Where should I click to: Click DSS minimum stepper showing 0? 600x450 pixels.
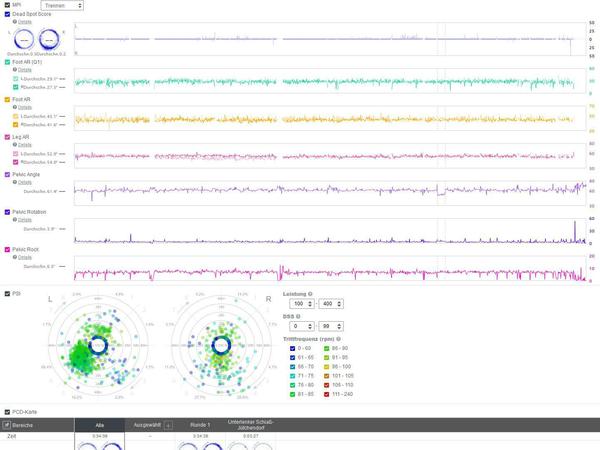click(x=302, y=326)
